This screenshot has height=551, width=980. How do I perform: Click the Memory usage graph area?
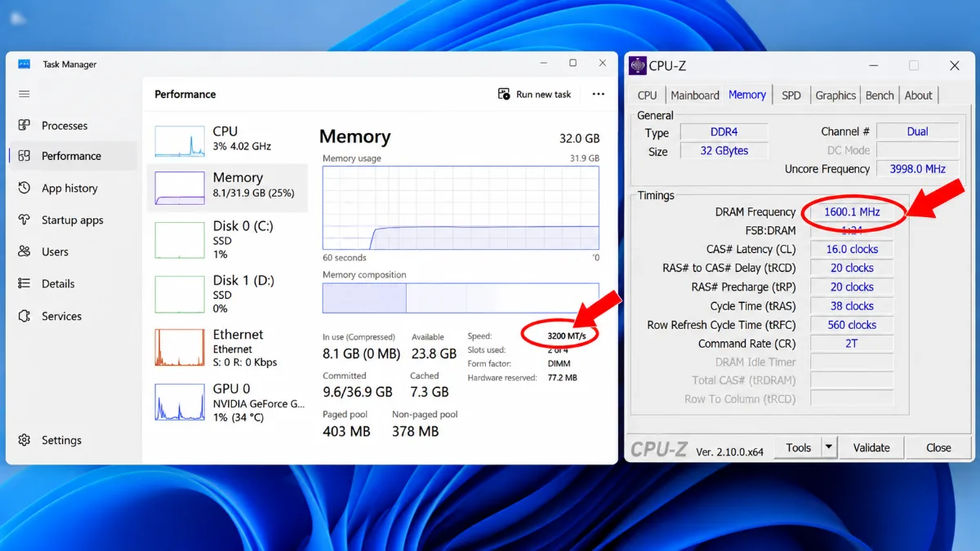(461, 207)
